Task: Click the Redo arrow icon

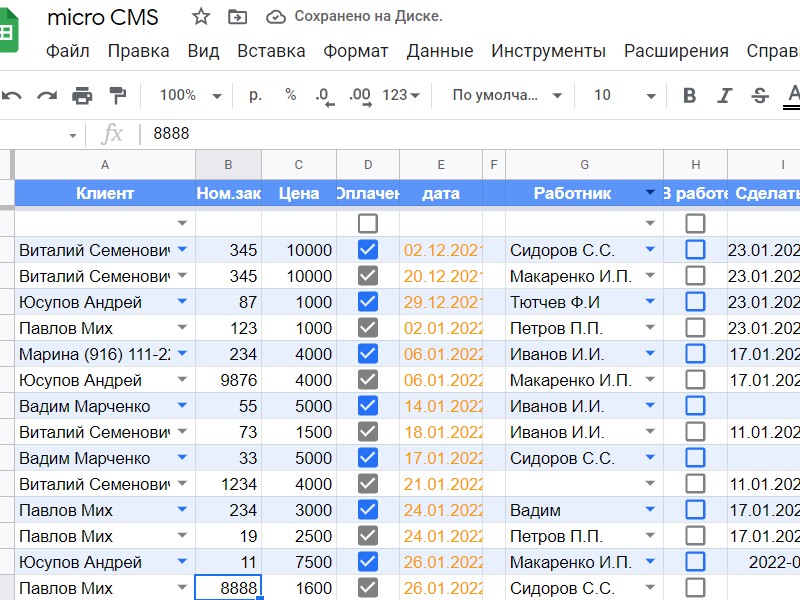Action: [47, 95]
